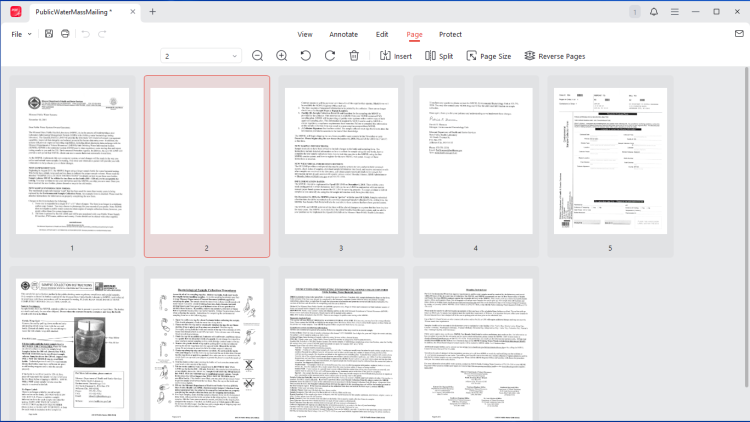Switch to the Protect tab

(x=450, y=34)
